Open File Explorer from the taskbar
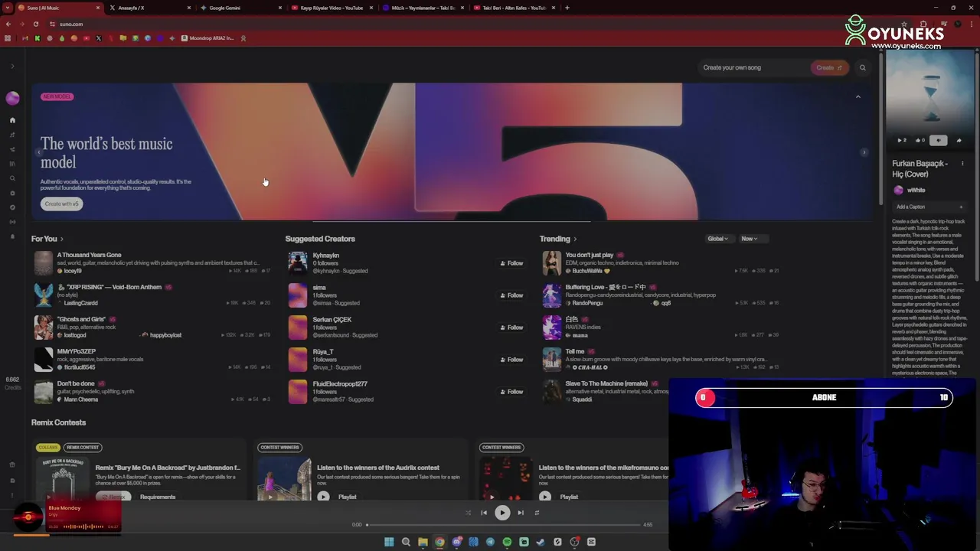This screenshot has width=980, height=551. coord(423,542)
